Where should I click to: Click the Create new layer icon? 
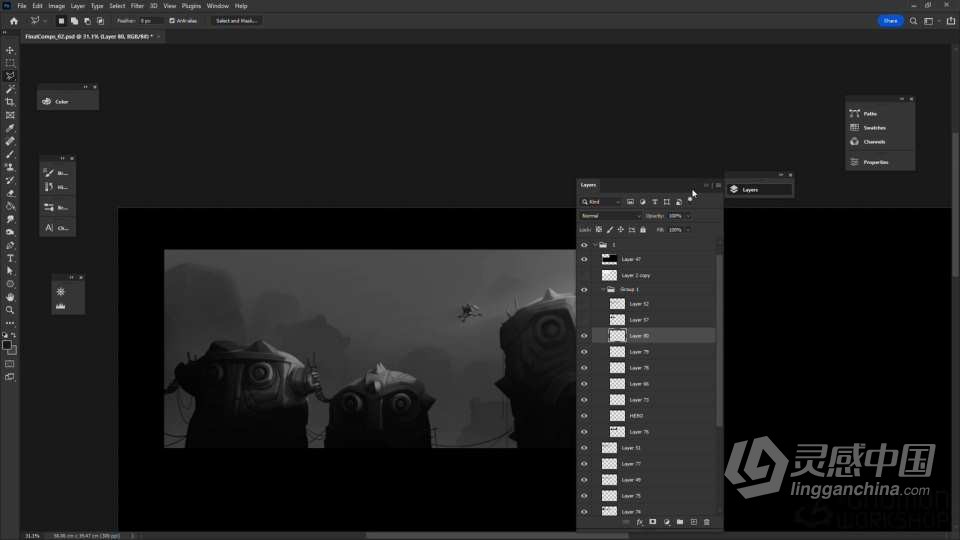(x=694, y=522)
